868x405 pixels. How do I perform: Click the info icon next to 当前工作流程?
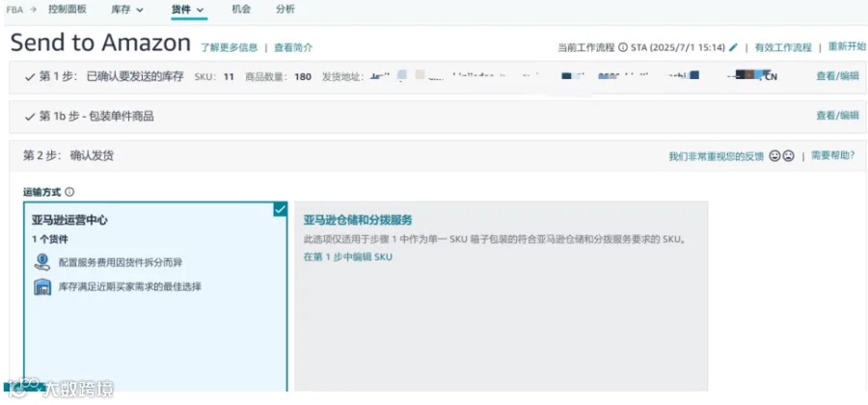[623, 47]
